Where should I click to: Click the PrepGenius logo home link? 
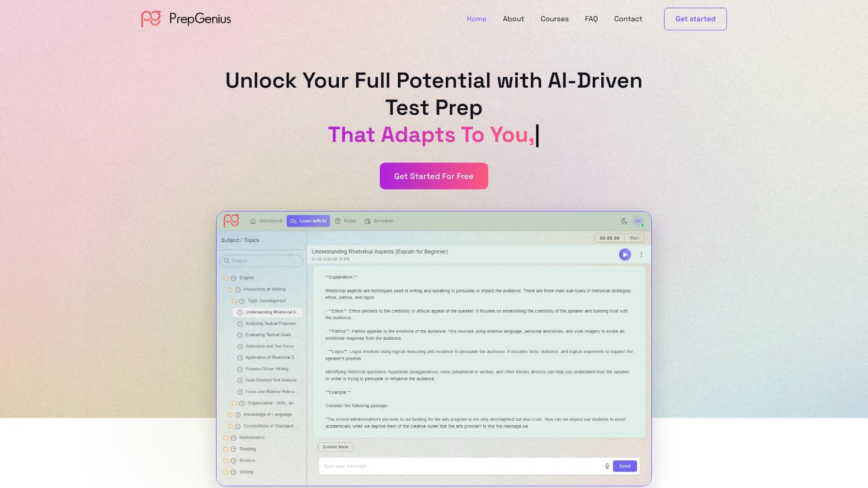(x=185, y=19)
